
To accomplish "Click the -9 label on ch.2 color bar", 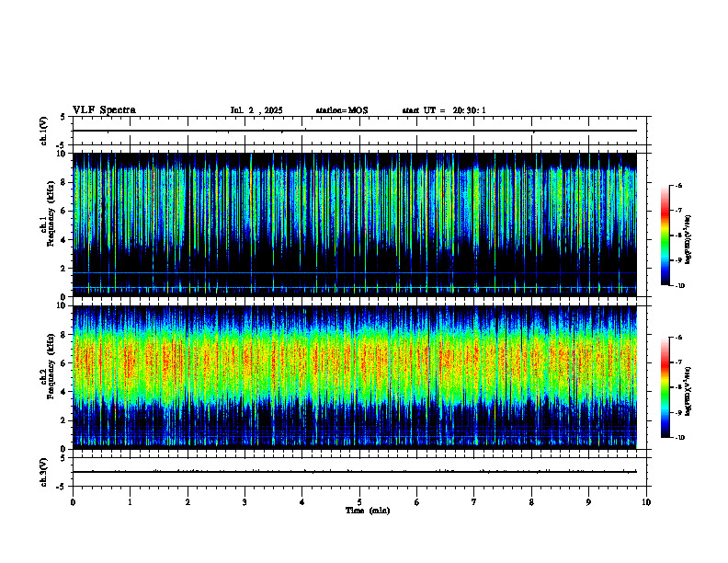I will click(x=678, y=412).
